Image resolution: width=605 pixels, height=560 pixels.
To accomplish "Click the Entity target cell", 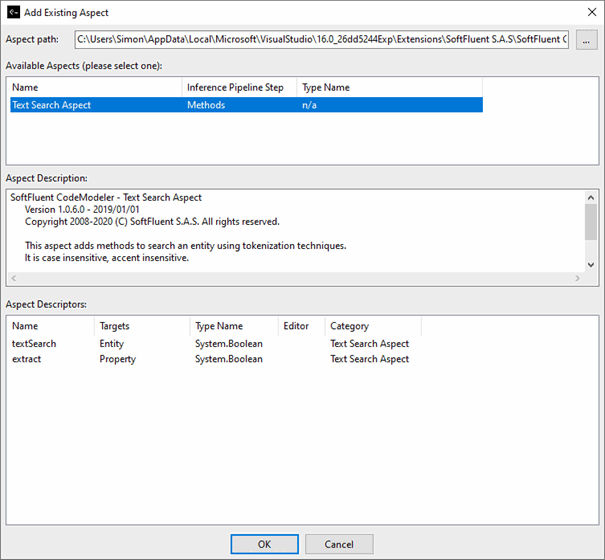I will (x=112, y=343).
